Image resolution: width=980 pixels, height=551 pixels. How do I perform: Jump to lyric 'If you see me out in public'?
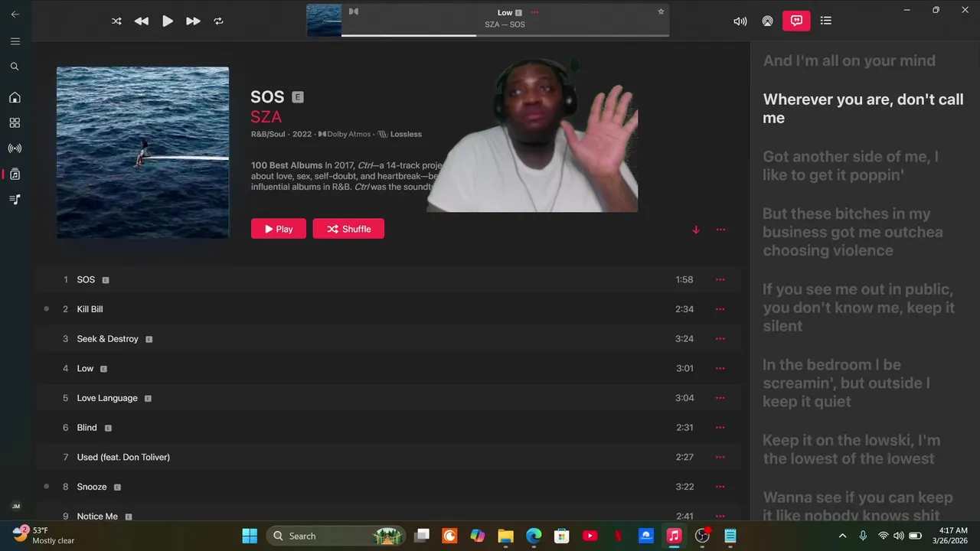coord(858,308)
